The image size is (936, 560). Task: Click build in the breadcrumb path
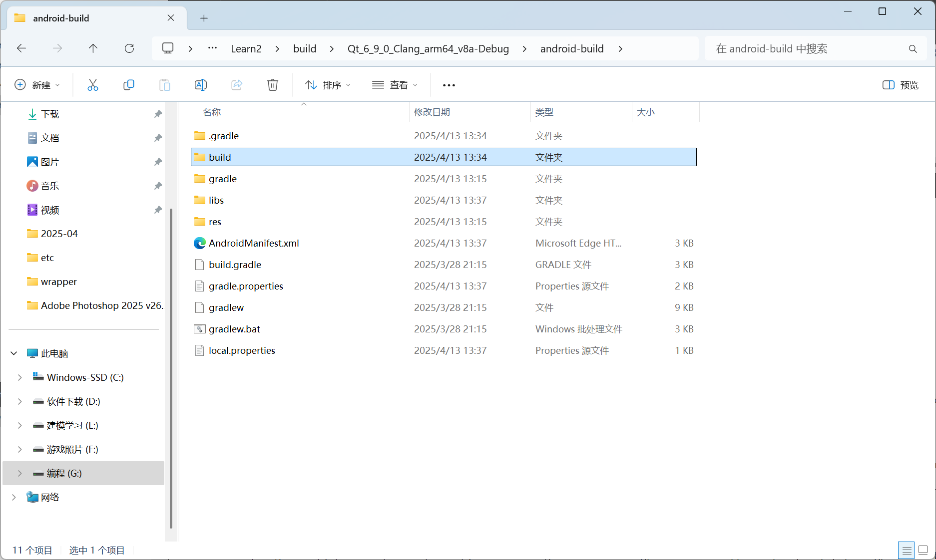pyautogui.click(x=305, y=49)
